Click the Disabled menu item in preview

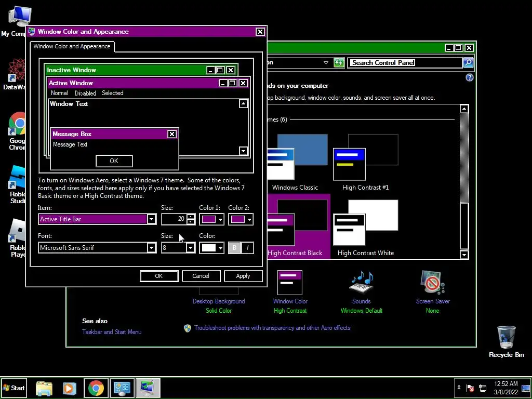pyautogui.click(x=85, y=93)
